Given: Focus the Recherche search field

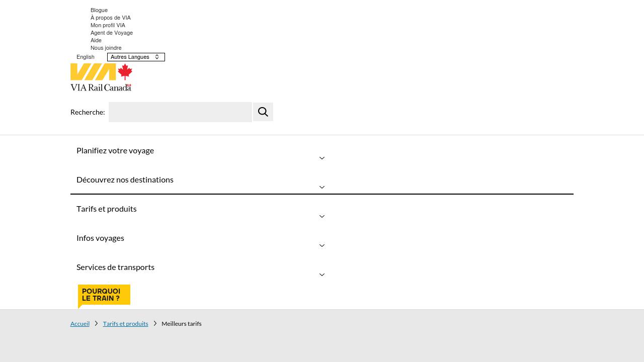Looking at the screenshot, I should pyautogui.click(x=180, y=112).
